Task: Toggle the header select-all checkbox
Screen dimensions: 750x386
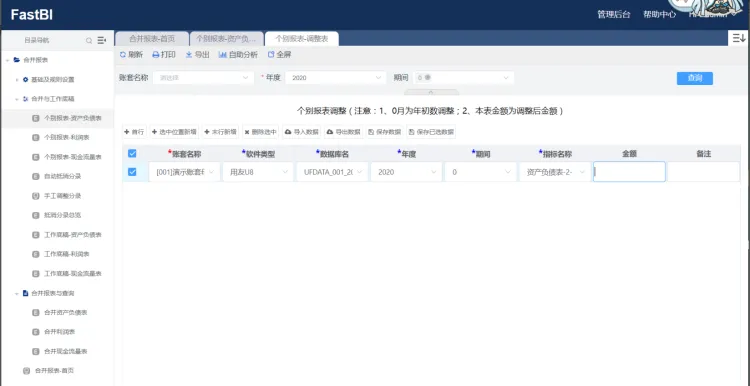Action: pyautogui.click(x=132, y=154)
